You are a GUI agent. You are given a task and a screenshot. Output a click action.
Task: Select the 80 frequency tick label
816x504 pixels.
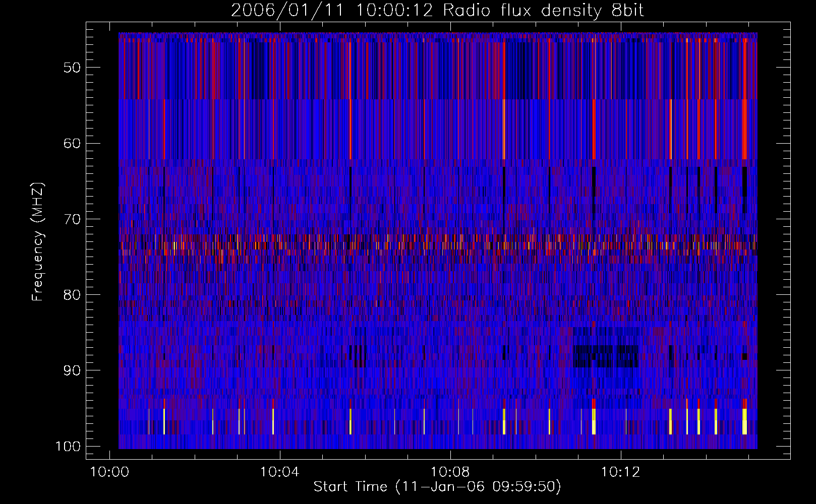(x=72, y=295)
